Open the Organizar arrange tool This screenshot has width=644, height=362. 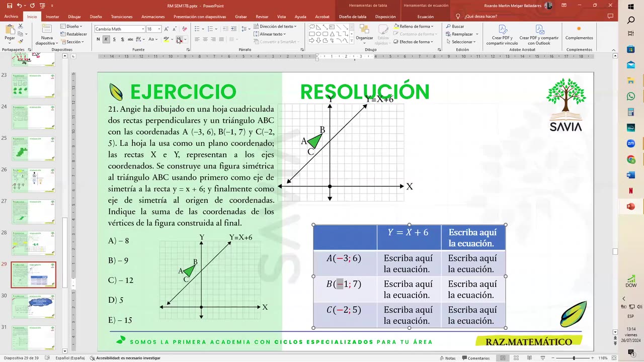tap(364, 33)
